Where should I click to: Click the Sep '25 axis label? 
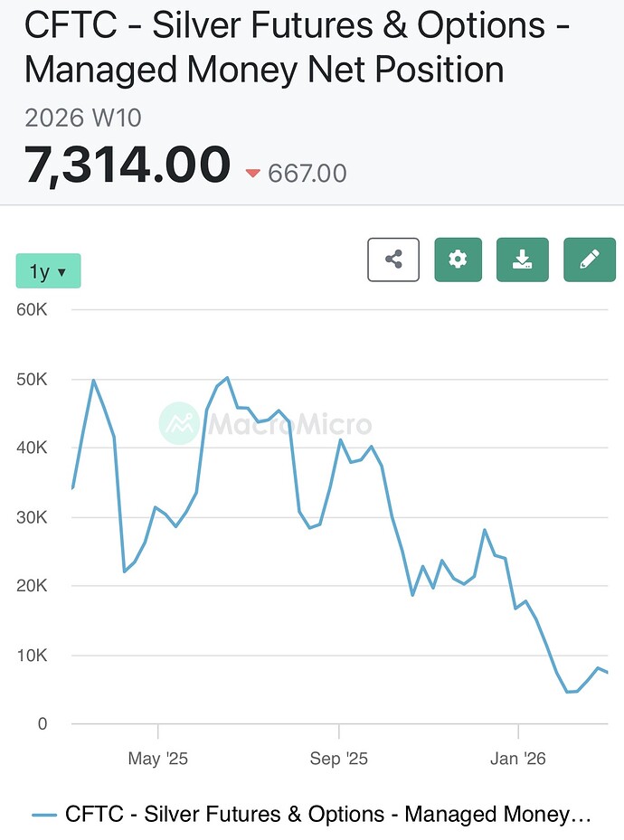(x=338, y=758)
